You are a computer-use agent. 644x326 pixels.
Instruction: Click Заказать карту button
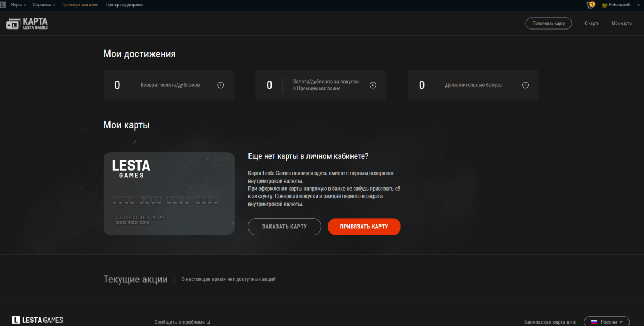pyautogui.click(x=284, y=227)
